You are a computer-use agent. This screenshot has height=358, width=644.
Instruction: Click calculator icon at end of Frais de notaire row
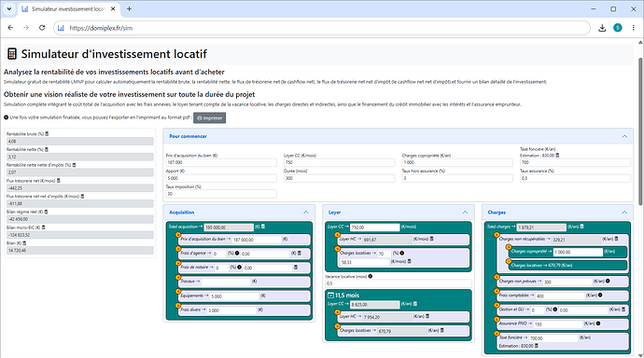coord(295,268)
